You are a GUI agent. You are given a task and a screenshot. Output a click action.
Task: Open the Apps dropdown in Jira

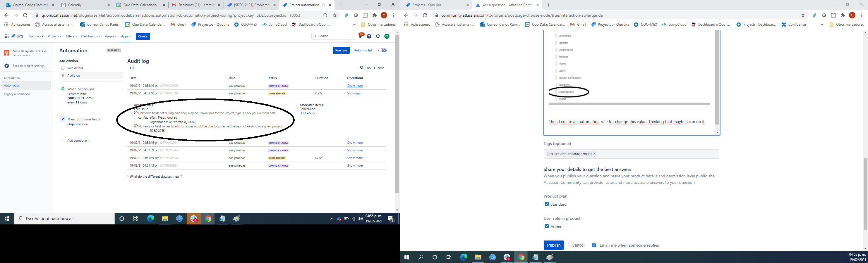[x=126, y=36]
